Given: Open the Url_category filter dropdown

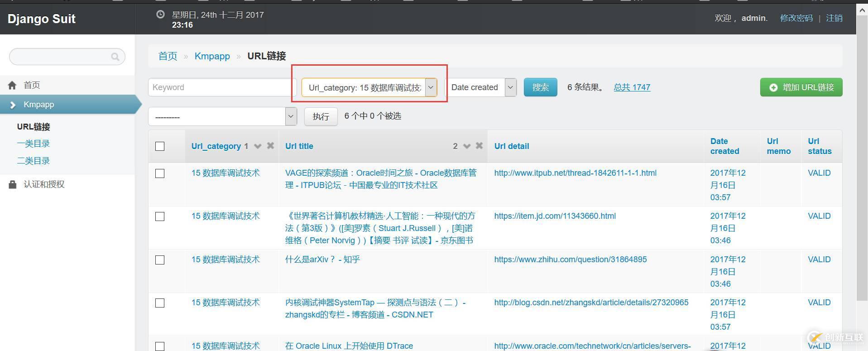Looking at the screenshot, I should coord(369,87).
